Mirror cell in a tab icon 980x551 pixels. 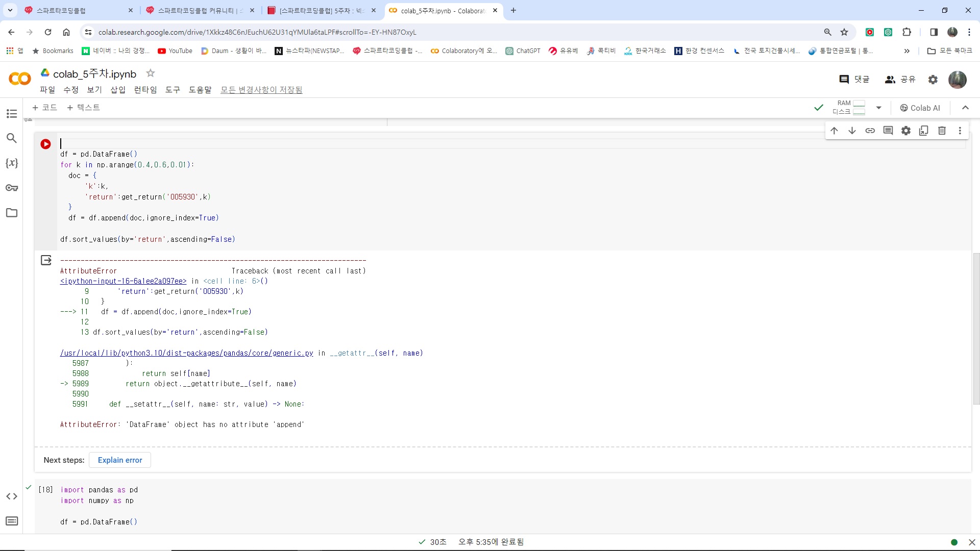click(924, 131)
